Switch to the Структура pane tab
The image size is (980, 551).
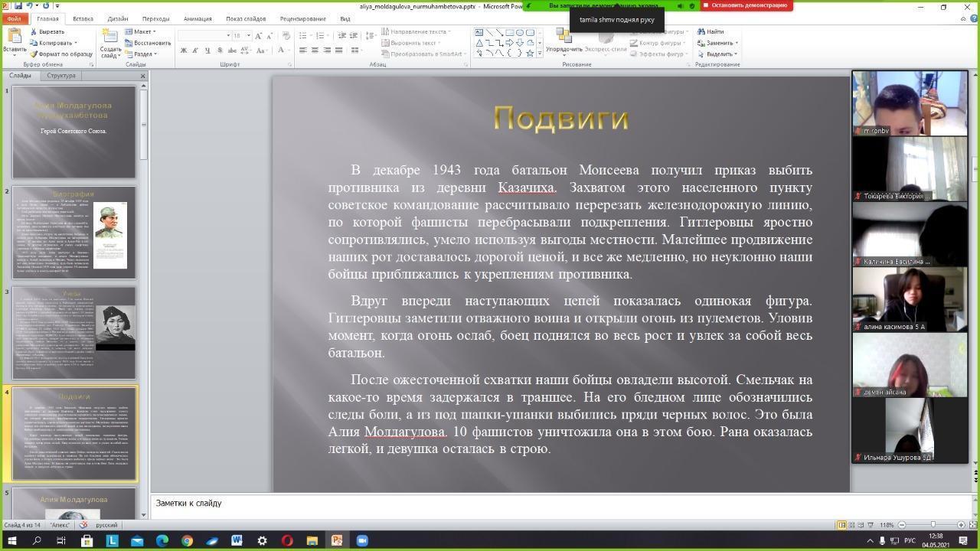pos(61,76)
